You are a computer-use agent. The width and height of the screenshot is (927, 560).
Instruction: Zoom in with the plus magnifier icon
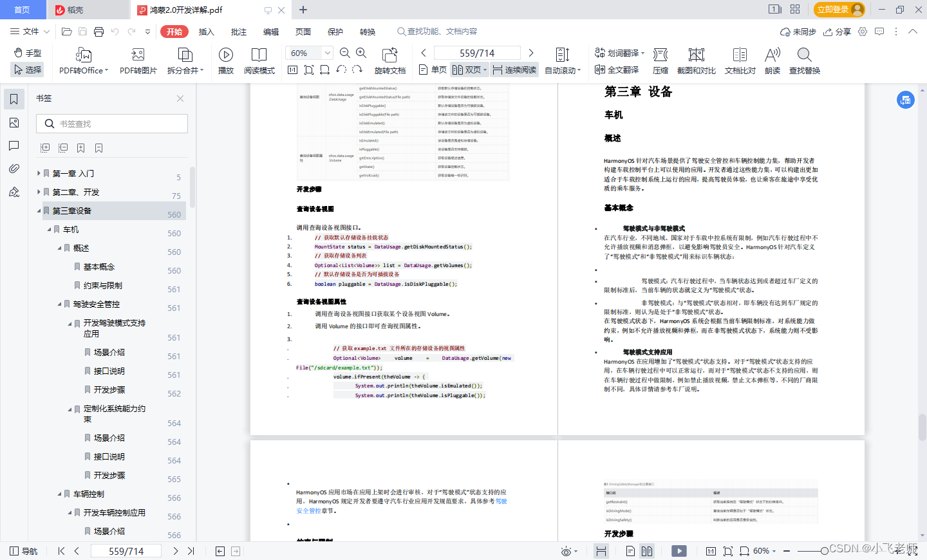[x=361, y=53]
